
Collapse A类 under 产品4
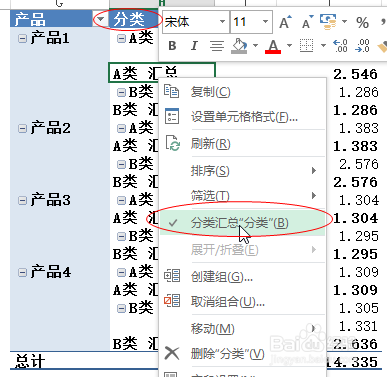click(x=121, y=272)
